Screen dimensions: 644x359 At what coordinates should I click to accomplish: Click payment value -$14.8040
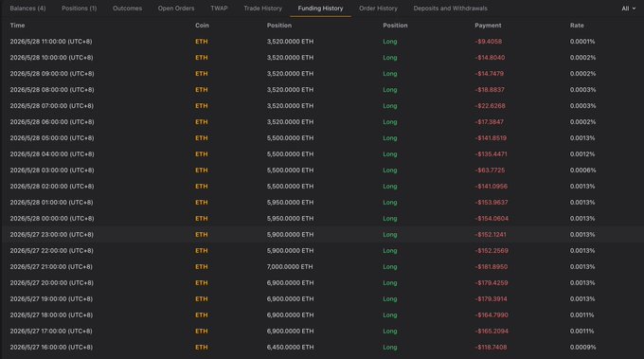tap(490, 58)
